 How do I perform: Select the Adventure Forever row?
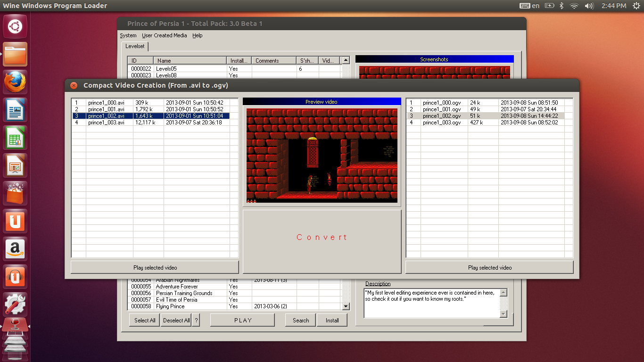tap(234, 287)
